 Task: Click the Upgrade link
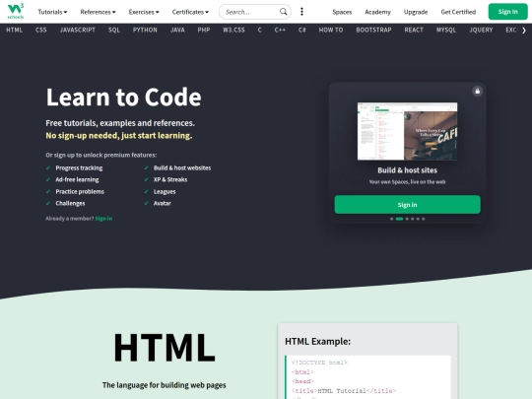416,12
